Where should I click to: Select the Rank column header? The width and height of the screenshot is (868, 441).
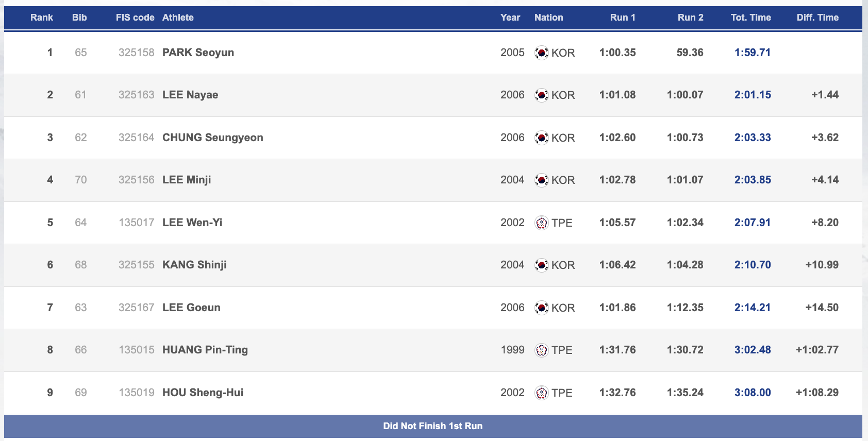tap(41, 18)
